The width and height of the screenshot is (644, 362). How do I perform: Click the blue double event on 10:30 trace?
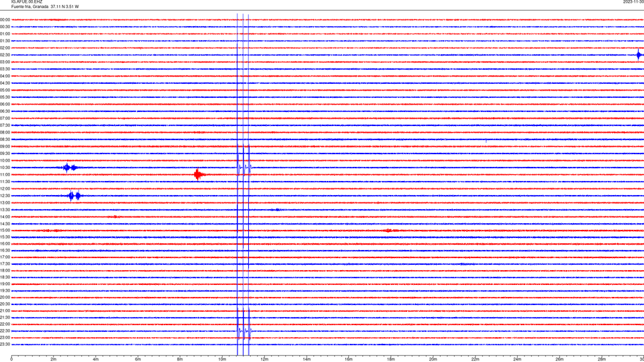(70, 168)
